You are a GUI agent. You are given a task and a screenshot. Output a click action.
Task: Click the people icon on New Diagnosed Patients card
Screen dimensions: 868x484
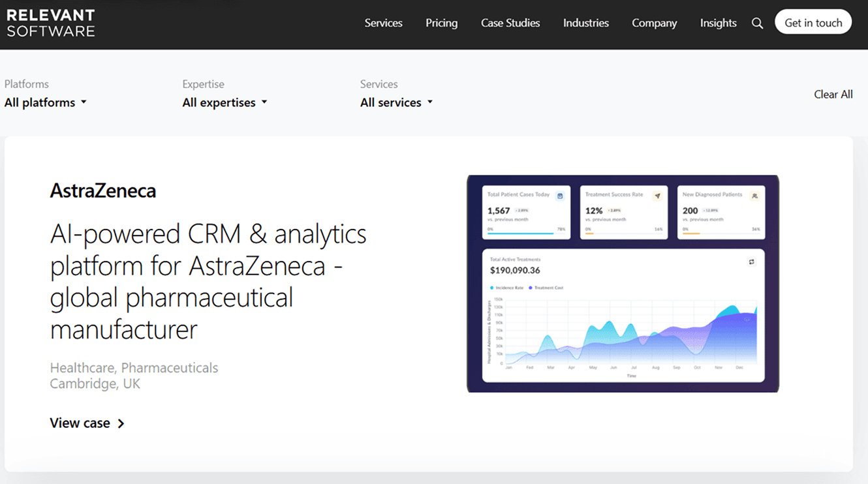pos(754,195)
